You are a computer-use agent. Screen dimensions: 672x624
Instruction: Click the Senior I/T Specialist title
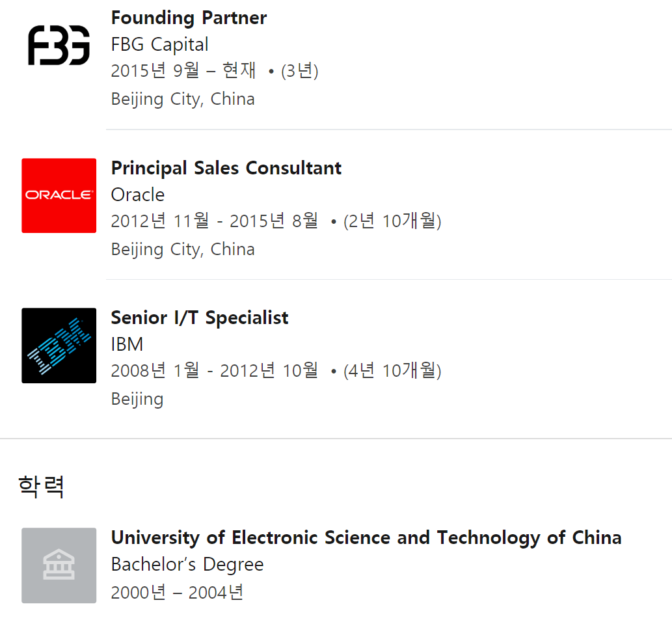tap(199, 318)
